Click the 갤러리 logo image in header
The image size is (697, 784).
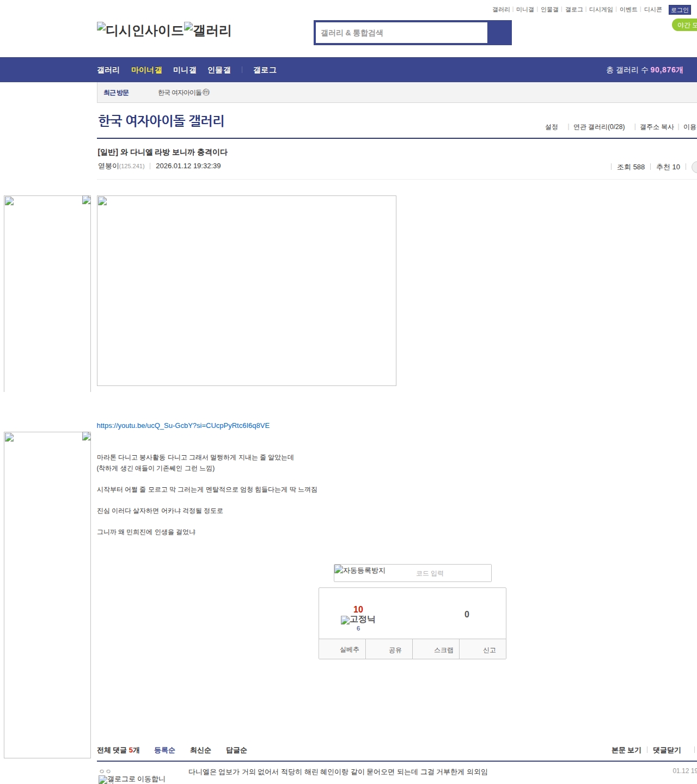tap(207, 30)
